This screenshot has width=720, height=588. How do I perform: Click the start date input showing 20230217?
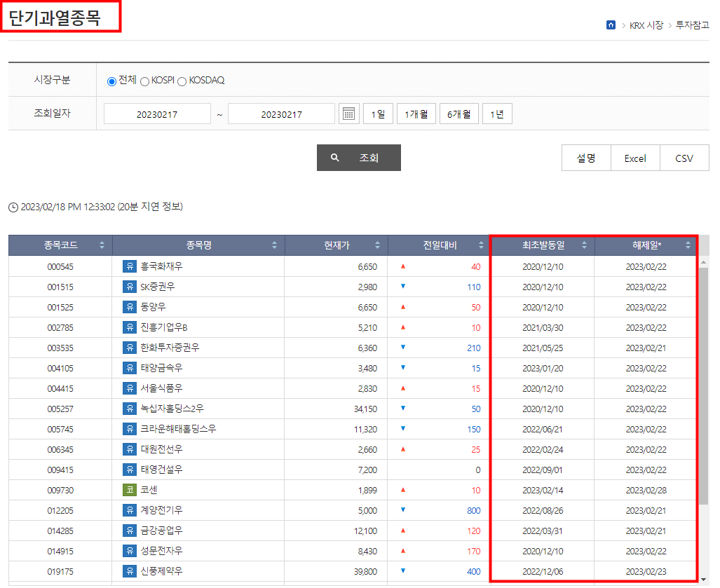pos(156,113)
